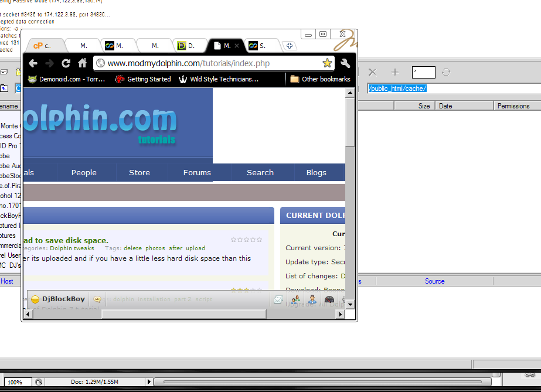Close the active M. tab
This screenshot has height=392, width=541.
pyautogui.click(x=237, y=46)
